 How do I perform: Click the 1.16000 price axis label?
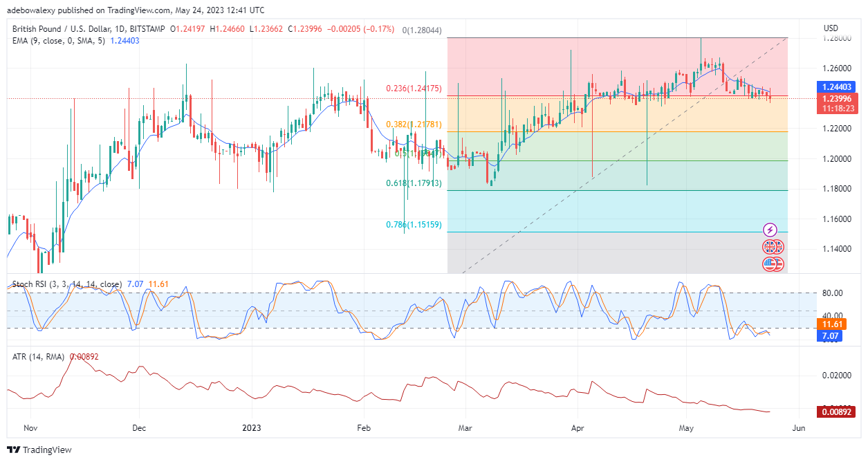point(836,219)
